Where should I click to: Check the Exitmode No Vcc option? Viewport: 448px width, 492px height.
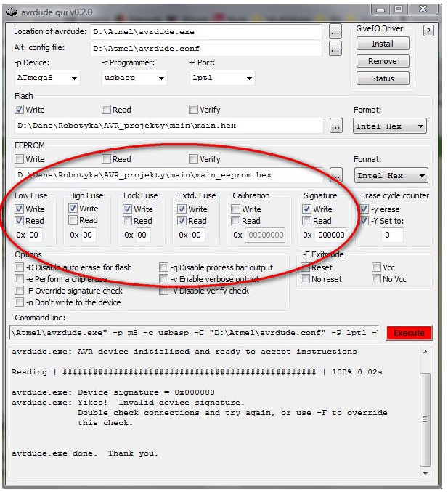click(376, 279)
